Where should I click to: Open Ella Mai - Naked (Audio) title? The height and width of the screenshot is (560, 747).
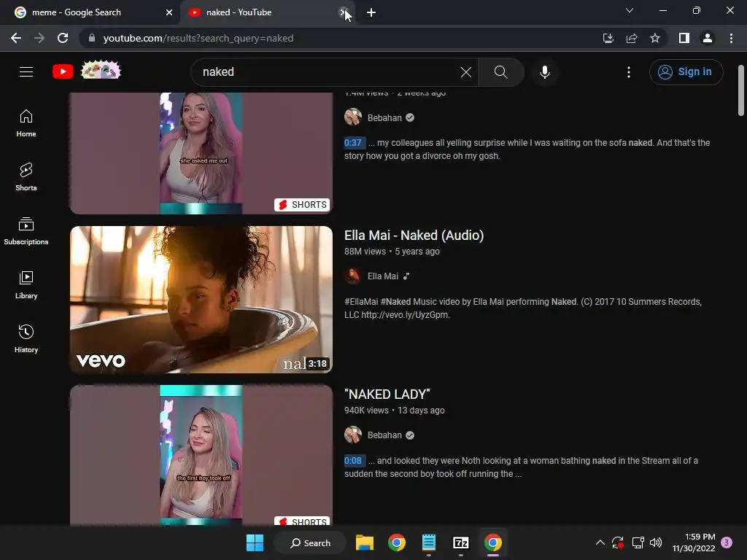tap(414, 236)
